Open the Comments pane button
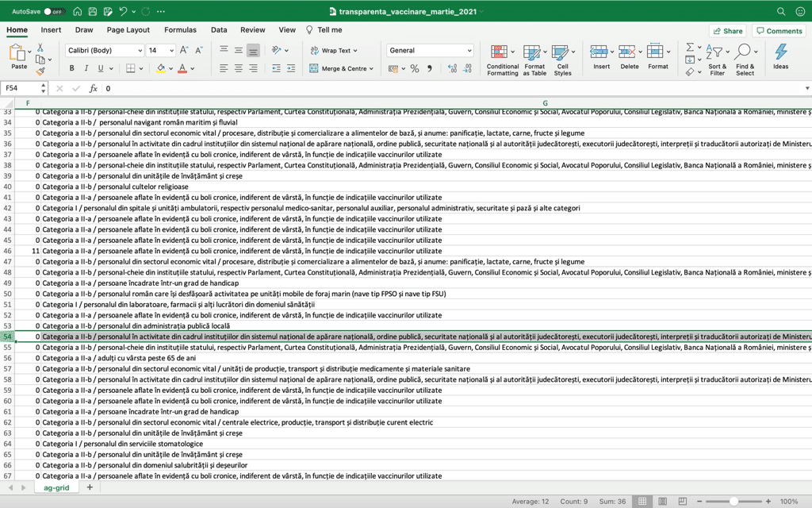The height and width of the screenshot is (508, 812). click(779, 31)
